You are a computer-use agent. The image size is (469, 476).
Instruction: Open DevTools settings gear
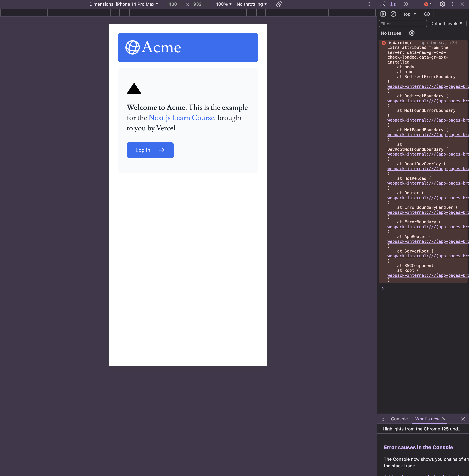tap(442, 4)
